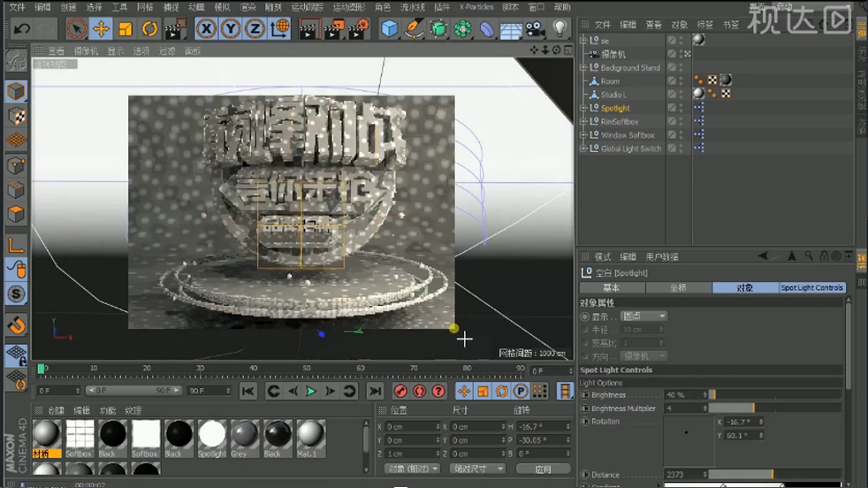Toggle position keyframe recording icon
This screenshot has height=488, width=868.
(464, 391)
